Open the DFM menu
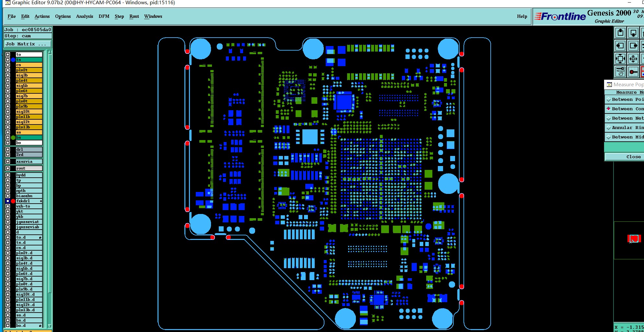Viewport: 644px width, 332px height. [x=104, y=16]
